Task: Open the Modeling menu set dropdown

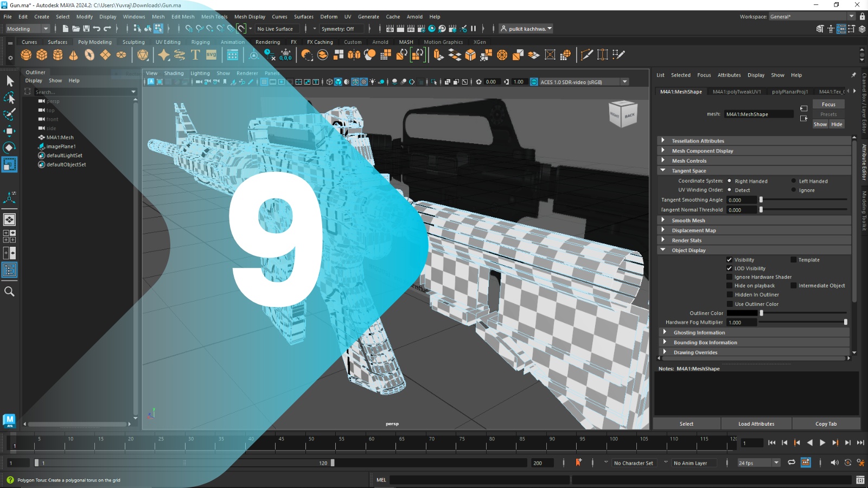Action: [27, 29]
